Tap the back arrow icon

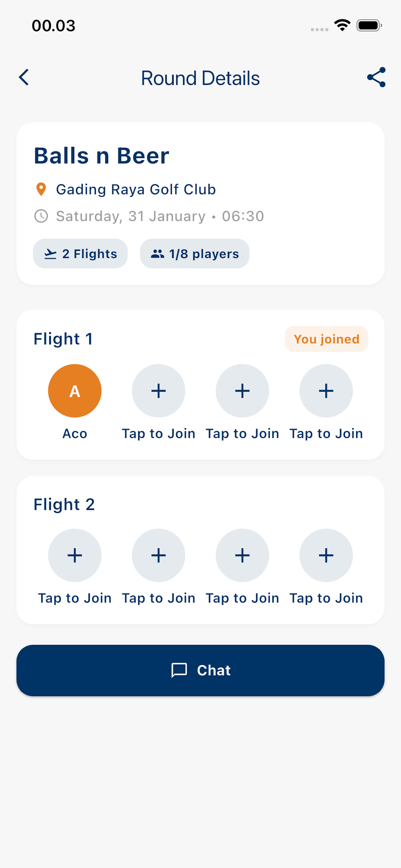[x=24, y=77]
